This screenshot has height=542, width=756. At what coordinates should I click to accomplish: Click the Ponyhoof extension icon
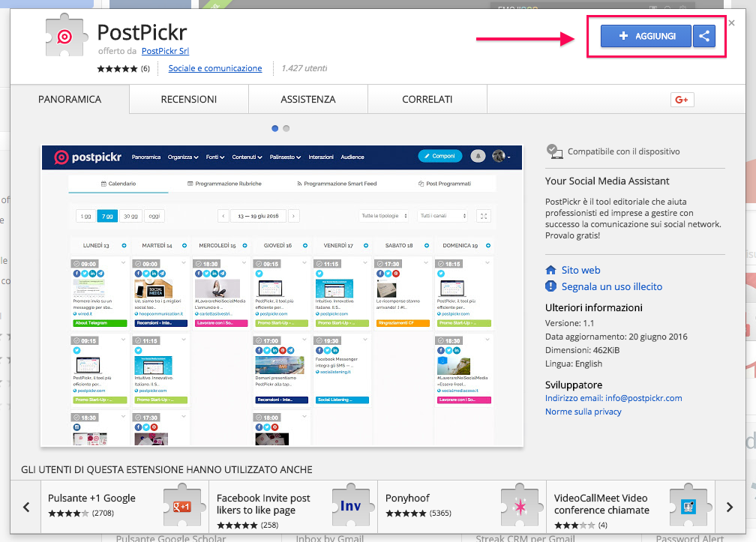[518, 506]
